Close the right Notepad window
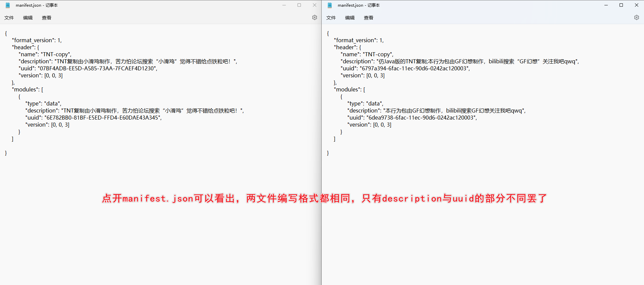Viewport: 644px width, 285px height. [x=637, y=5]
